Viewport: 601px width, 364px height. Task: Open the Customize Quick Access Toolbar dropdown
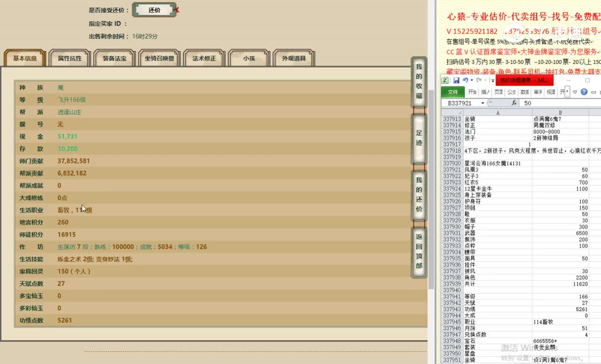pos(492,80)
